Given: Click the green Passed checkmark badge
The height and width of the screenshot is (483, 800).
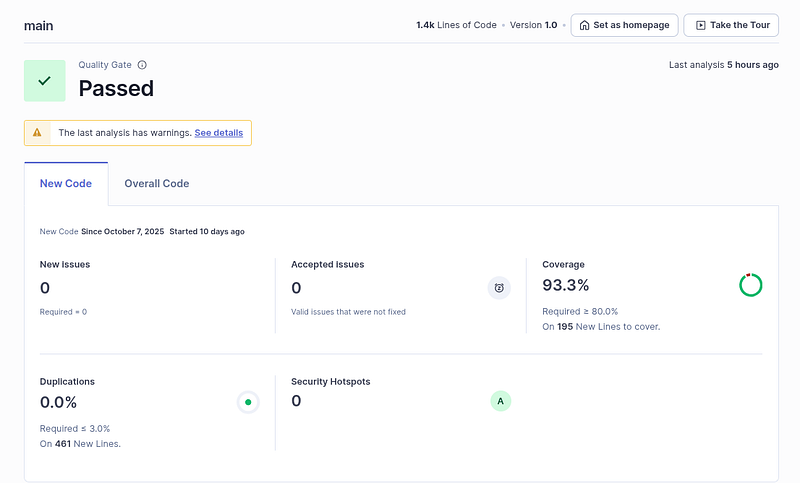Looking at the screenshot, I should [x=45, y=81].
